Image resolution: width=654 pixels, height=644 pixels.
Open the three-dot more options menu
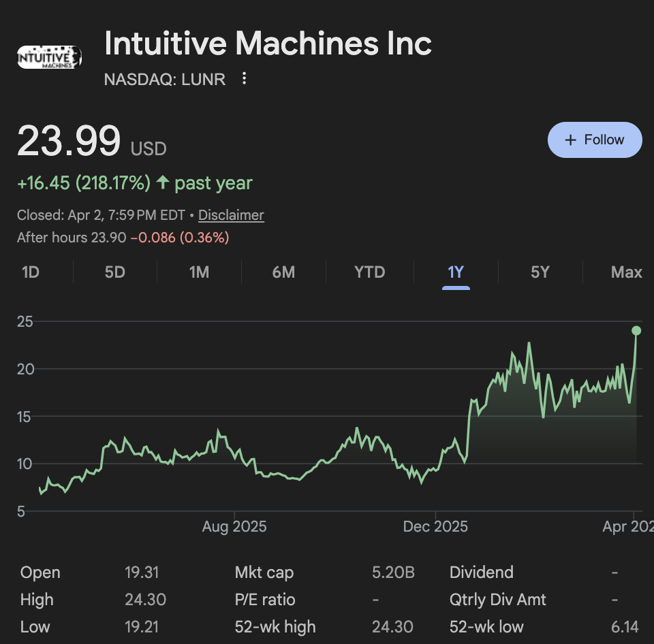click(x=245, y=79)
